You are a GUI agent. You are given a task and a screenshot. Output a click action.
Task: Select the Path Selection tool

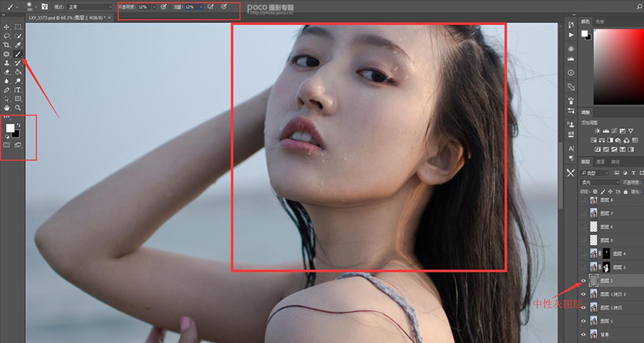[6, 100]
